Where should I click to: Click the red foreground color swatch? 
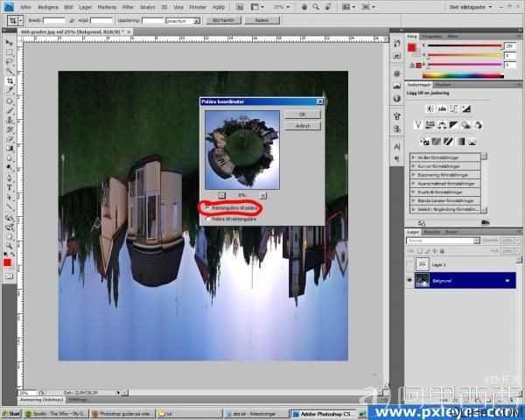coord(7,262)
